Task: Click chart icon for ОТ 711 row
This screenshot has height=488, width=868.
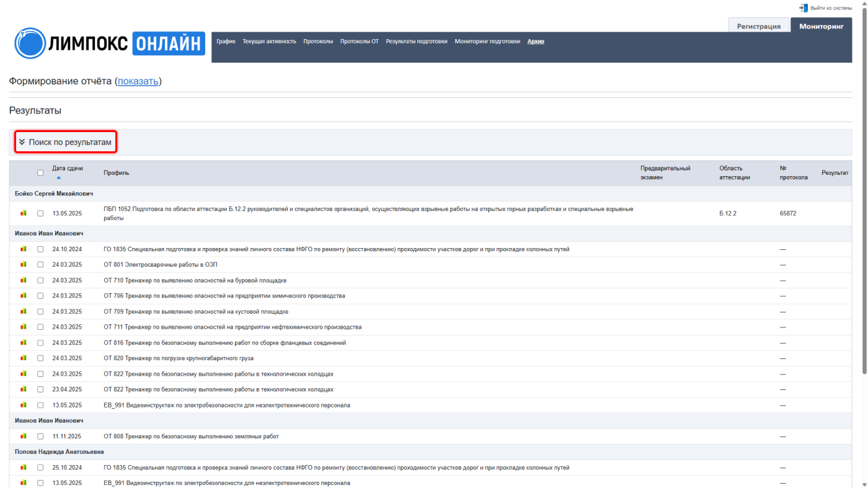Action: (x=24, y=327)
